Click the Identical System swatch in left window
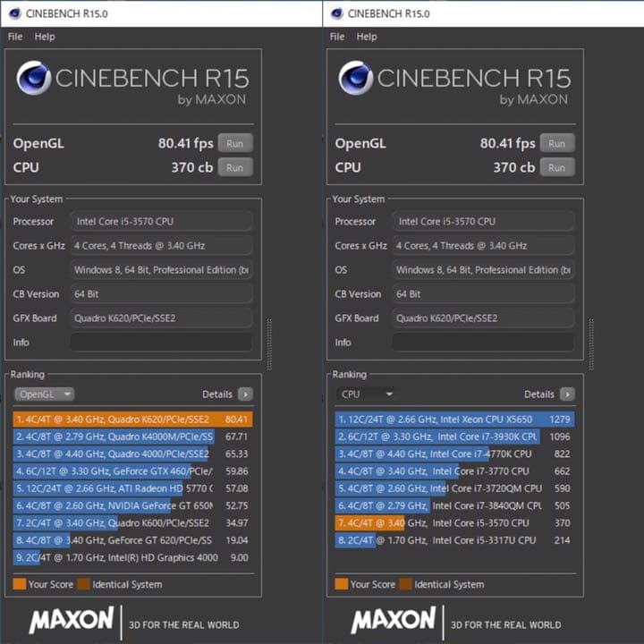The height and width of the screenshot is (644, 644). tap(84, 584)
